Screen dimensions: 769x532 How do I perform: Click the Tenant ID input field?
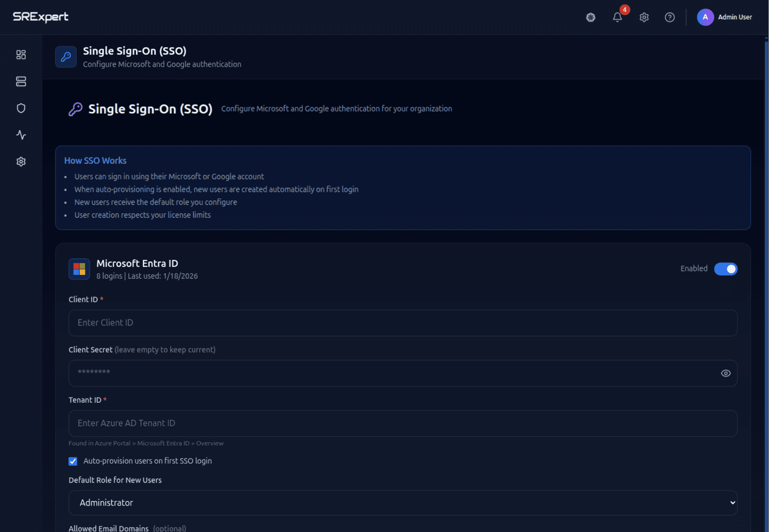(403, 423)
